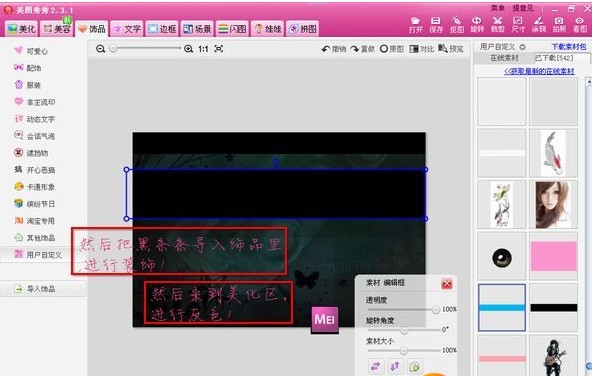Click 重做 redo button
The width and height of the screenshot is (592, 376).
tap(362, 49)
